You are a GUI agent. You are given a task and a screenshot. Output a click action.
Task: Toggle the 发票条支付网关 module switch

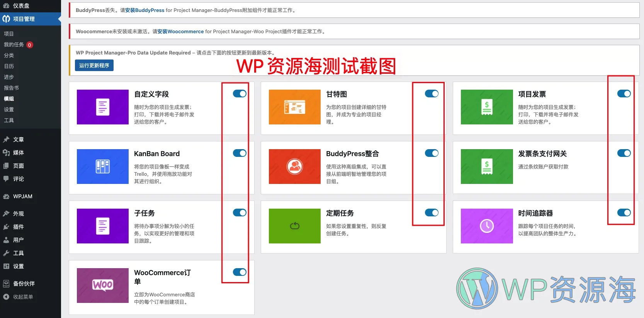pyautogui.click(x=624, y=153)
